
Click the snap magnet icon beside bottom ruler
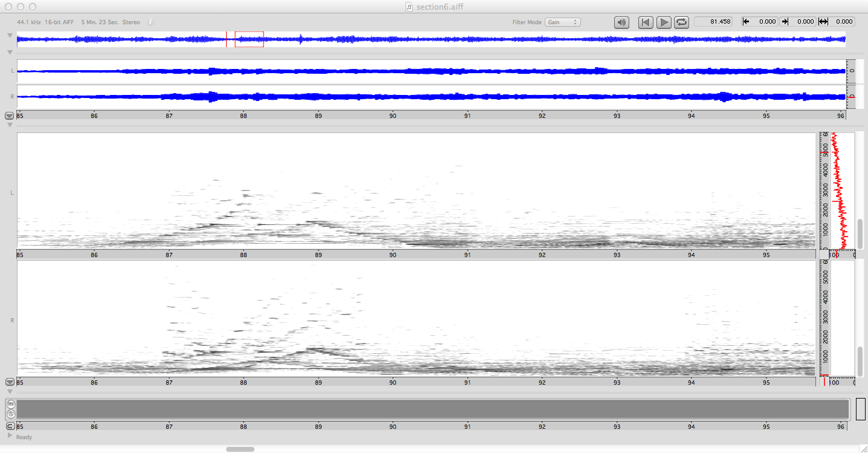click(x=11, y=426)
